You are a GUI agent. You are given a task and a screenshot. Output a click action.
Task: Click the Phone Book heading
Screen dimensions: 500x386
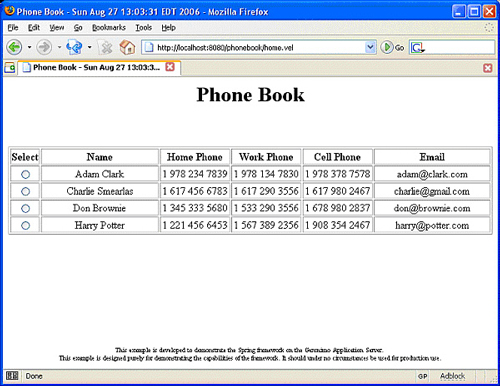pyautogui.click(x=250, y=95)
